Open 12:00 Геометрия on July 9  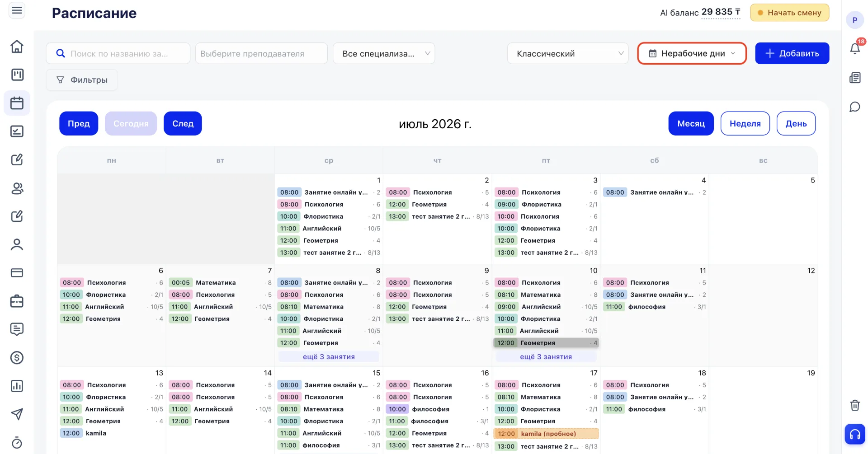click(437, 307)
